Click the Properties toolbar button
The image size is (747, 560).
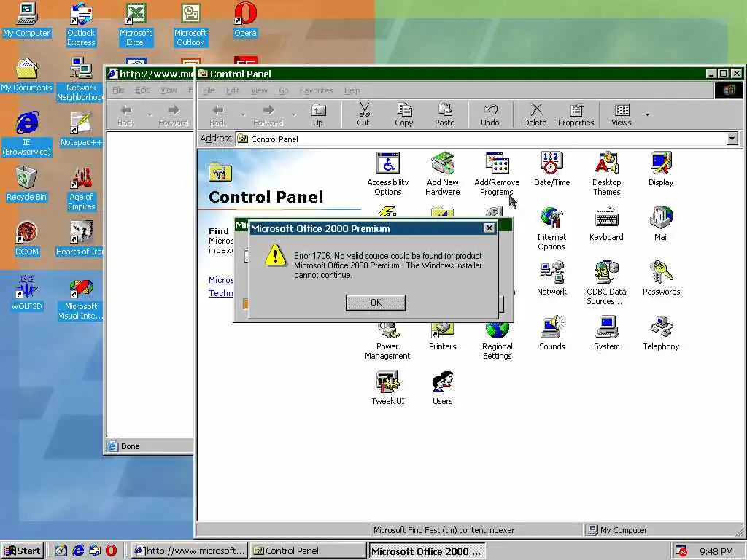click(x=576, y=115)
